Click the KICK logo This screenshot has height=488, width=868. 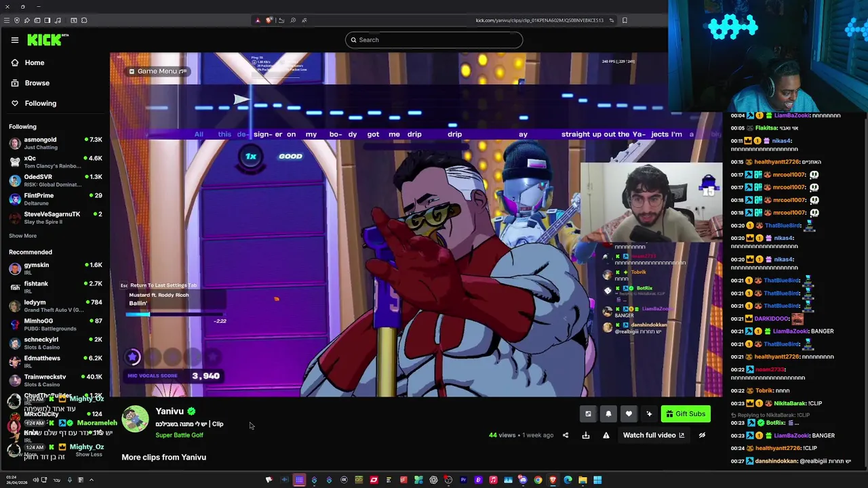[47, 40]
